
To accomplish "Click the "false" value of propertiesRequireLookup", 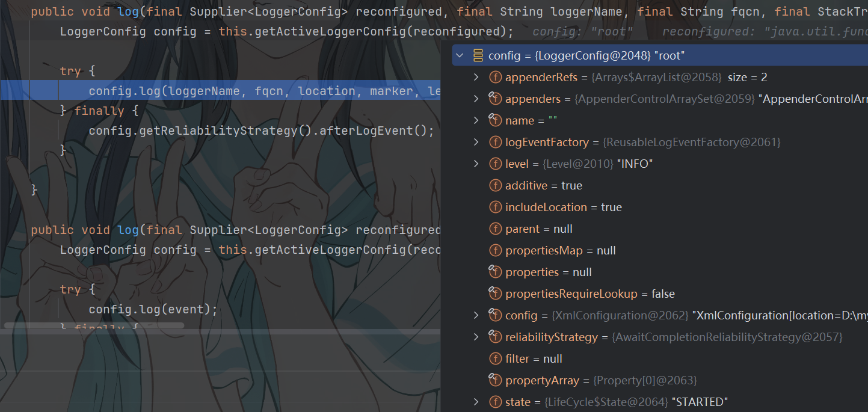I will click(663, 294).
